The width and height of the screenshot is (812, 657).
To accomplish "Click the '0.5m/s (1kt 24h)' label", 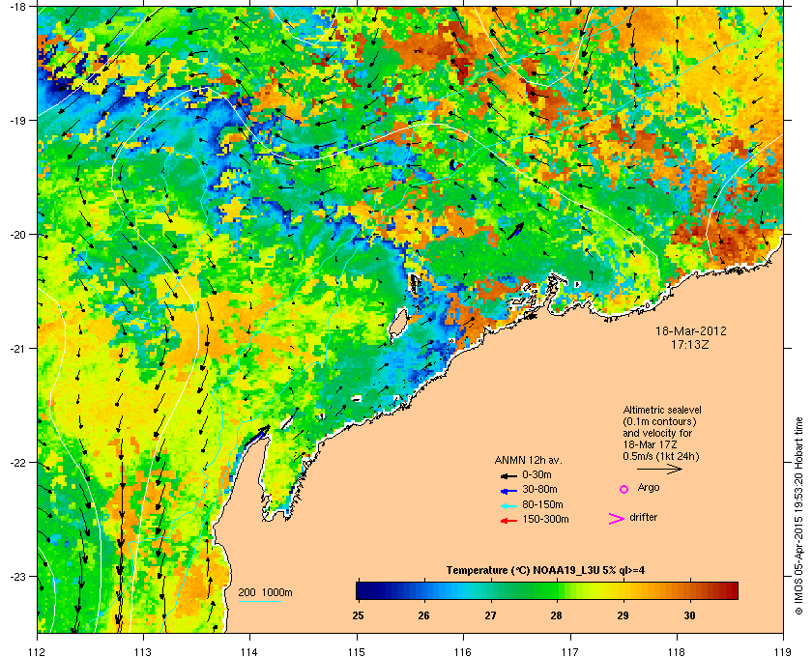I will point(661,457).
